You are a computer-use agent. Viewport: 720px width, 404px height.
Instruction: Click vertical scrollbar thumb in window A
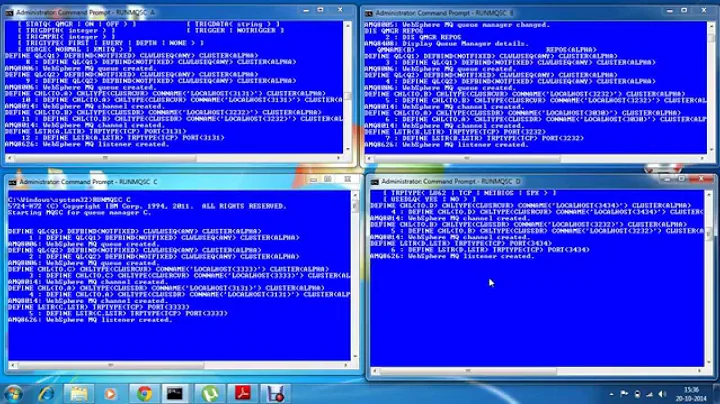348,96
